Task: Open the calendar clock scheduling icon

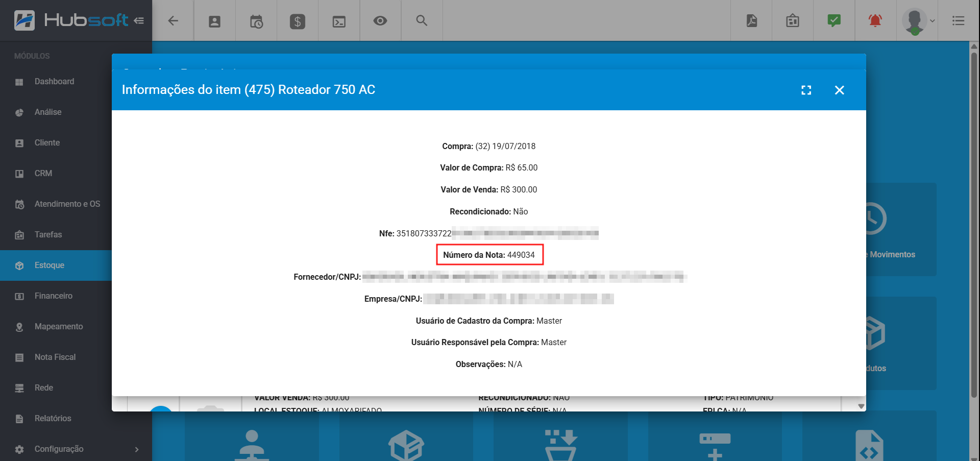Action: pyautogui.click(x=256, y=21)
